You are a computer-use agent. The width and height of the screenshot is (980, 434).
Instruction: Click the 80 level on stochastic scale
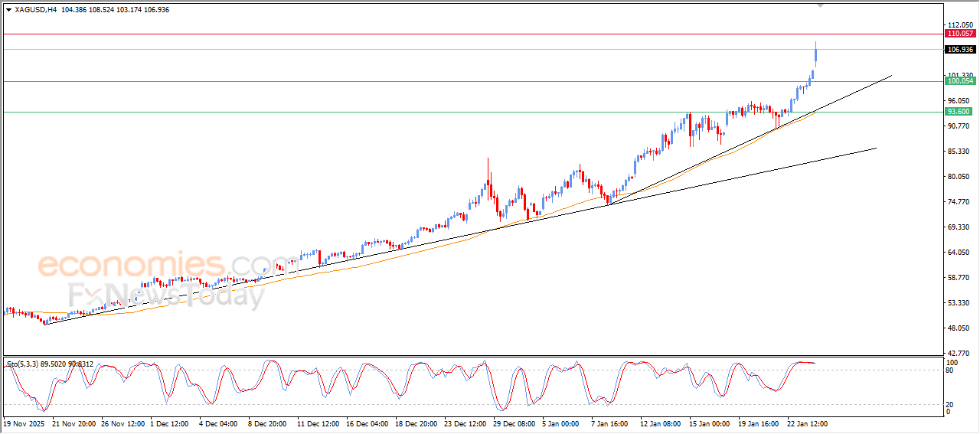coord(951,371)
